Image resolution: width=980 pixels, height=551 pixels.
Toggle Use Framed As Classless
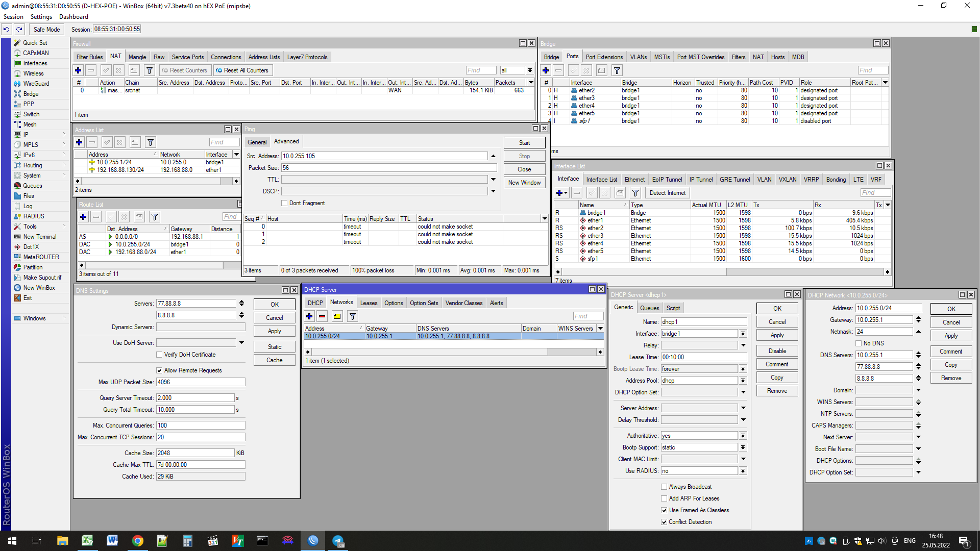coord(664,510)
